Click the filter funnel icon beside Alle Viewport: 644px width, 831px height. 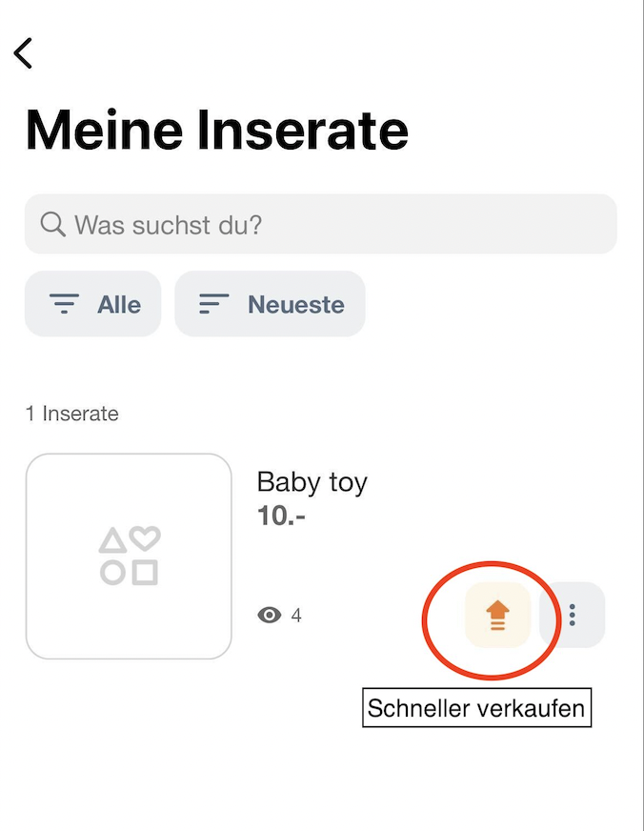(x=64, y=304)
